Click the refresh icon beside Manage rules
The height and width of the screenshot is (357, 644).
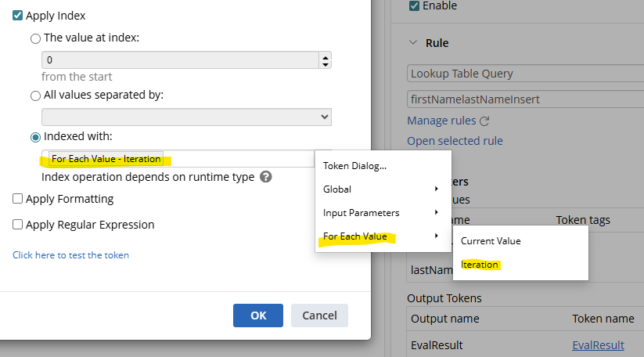coord(484,121)
